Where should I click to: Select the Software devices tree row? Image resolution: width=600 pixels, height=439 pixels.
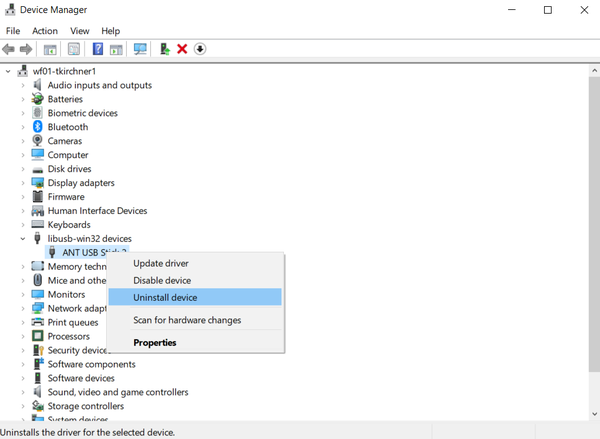coord(81,378)
